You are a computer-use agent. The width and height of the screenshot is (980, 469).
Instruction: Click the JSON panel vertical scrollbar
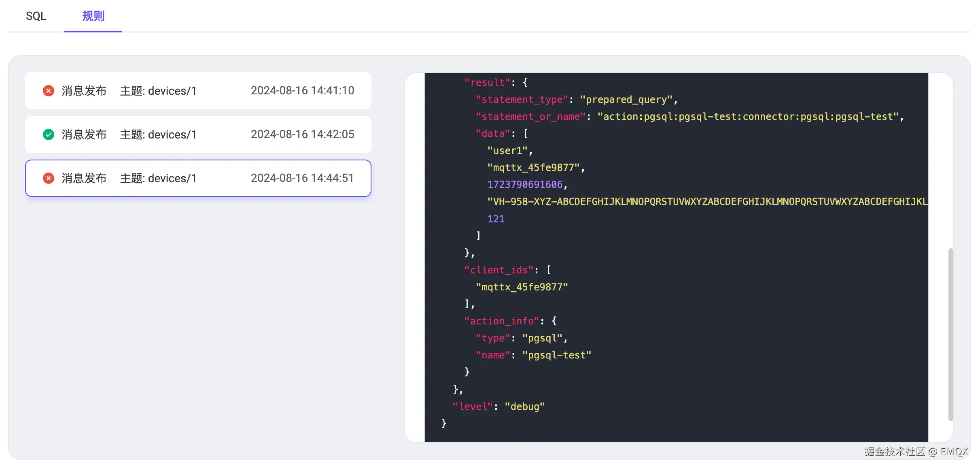tap(950, 334)
